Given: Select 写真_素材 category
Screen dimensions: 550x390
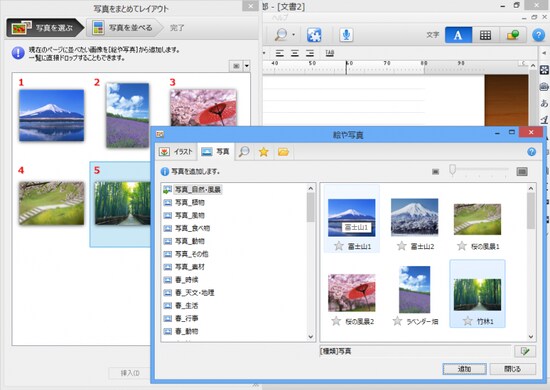Looking at the screenshot, I should 184,267.
